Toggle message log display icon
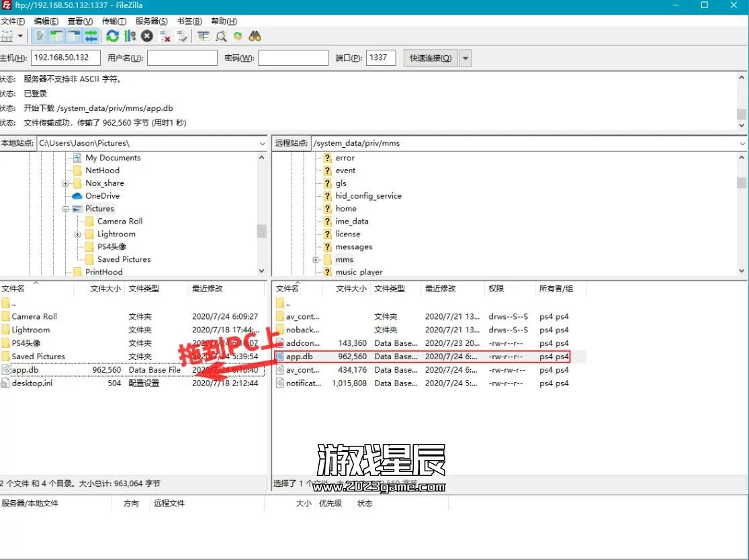Viewport: 749px width, 560px height. coord(40,36)
